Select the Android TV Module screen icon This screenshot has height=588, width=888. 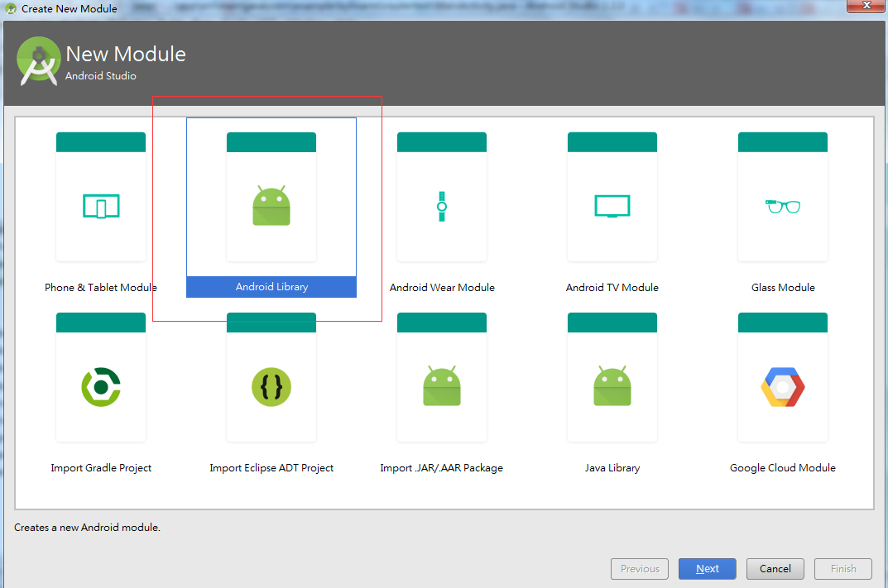click(x=612, y=206)
